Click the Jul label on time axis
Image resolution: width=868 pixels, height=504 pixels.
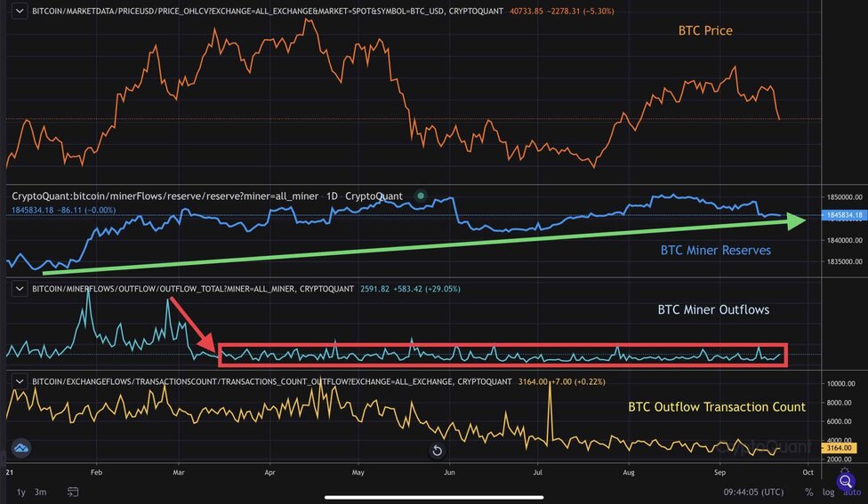tap(537, 473)
